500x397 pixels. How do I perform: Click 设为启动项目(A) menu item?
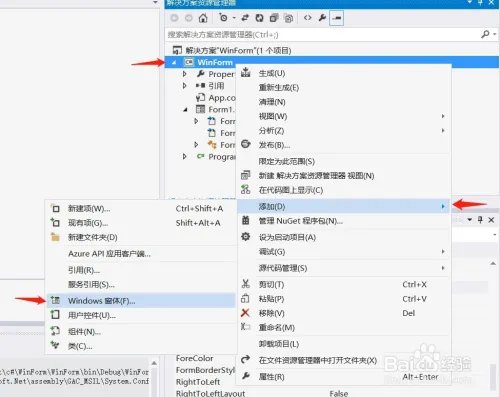click(344, 237)
